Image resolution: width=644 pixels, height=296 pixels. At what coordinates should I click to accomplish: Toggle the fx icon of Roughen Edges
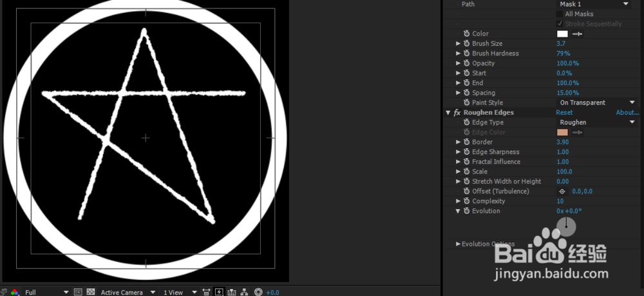click(x=457, y=113)
